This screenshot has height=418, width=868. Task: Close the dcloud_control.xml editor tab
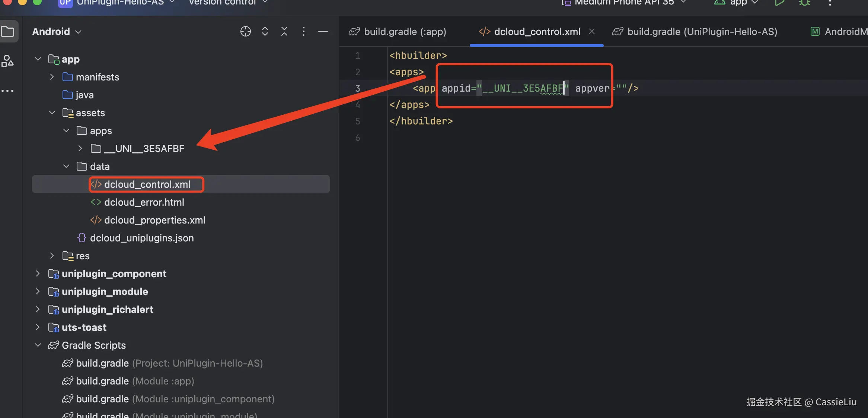click(x=592, y=32)
